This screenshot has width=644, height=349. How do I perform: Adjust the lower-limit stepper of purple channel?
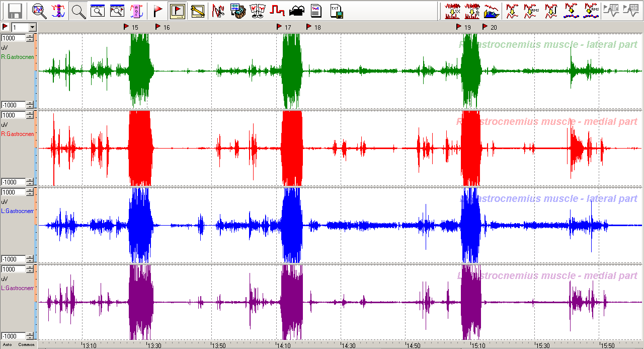pyautogui.click(x=30, y=336)
